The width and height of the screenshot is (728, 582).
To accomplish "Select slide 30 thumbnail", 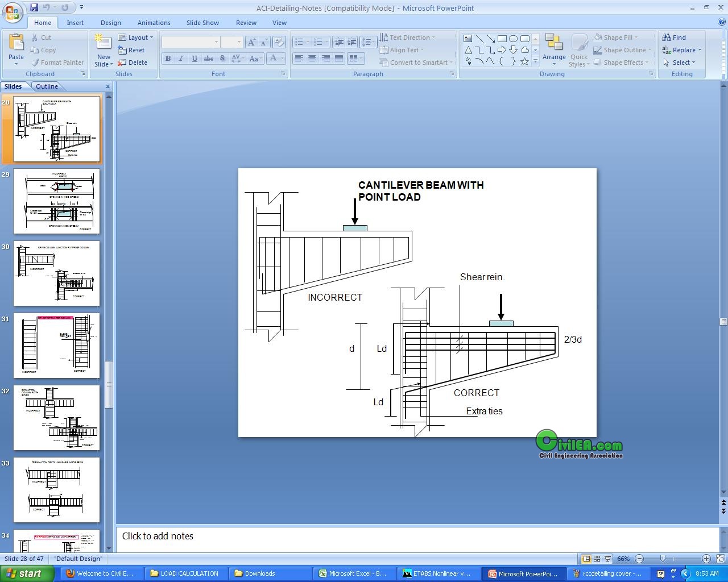I will coord(56,273).
